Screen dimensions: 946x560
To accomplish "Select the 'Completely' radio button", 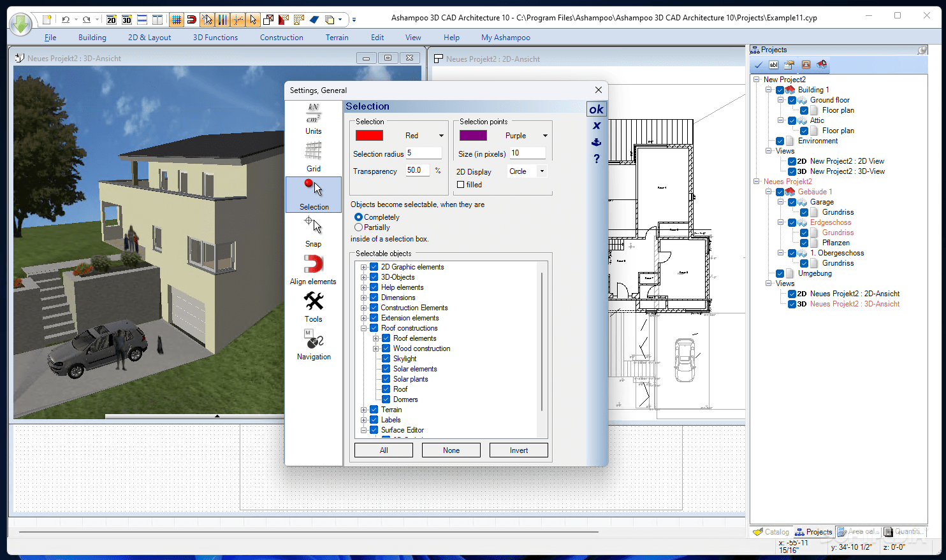I will click(358, 217).
